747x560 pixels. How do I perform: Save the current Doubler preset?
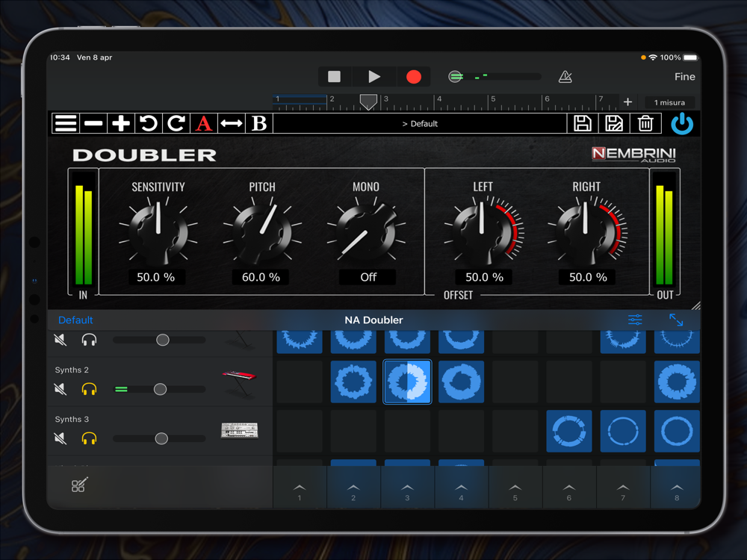[582, 123]
